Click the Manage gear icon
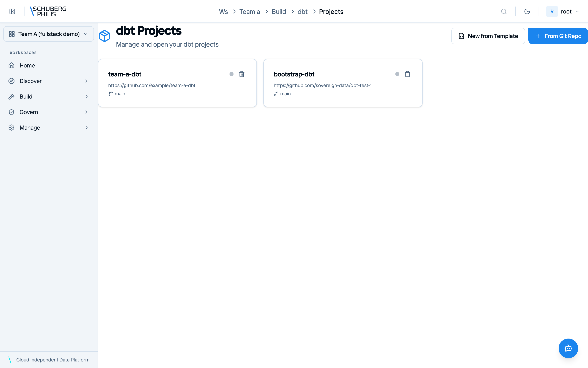 coord(11,128)
